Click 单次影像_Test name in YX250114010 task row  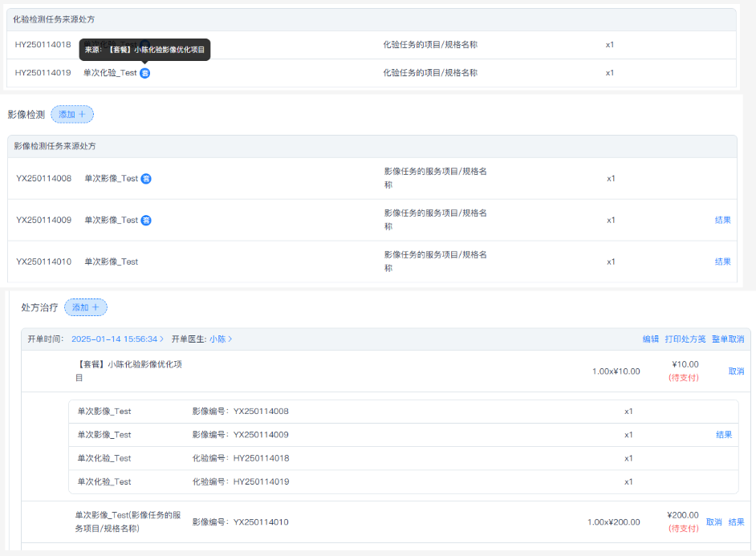point(112,262)
